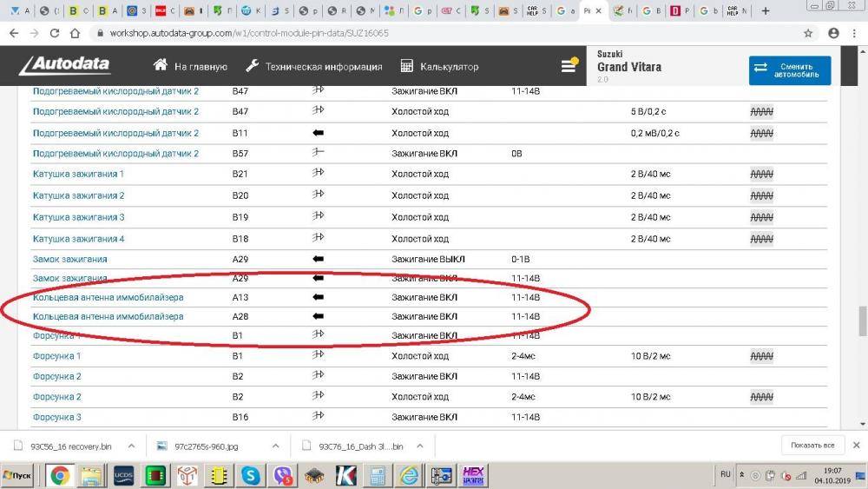The image size is (868, 489).
Task: Open the Калькулятор tool
Action: (x=439, y=67)
